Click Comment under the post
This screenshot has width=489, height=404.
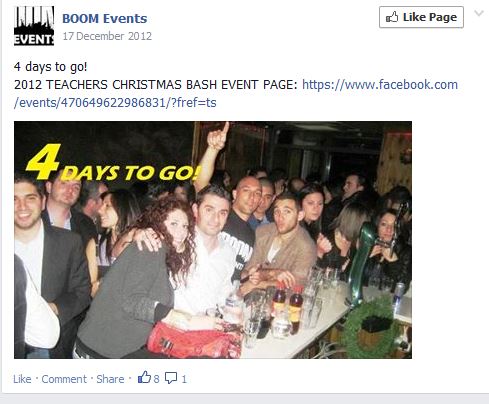[x=64, y=379]
